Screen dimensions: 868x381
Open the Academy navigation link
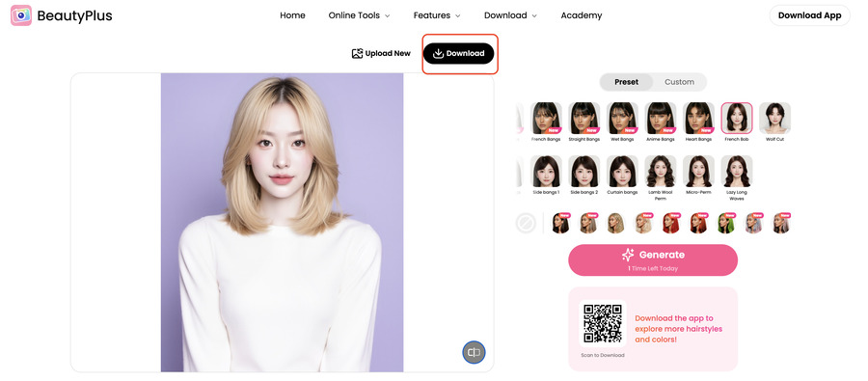tap(582, 15)
